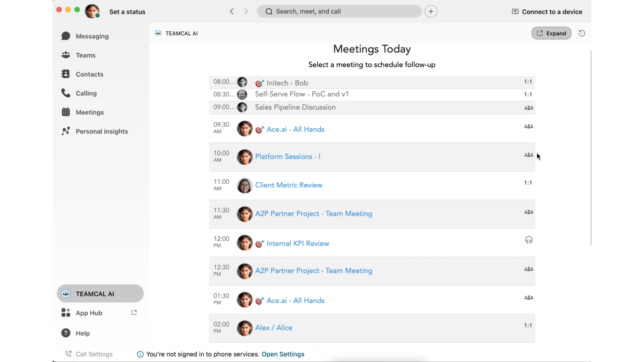Screen dimensions: 644x362
Task: Open Personal insights
Action: 95,131
